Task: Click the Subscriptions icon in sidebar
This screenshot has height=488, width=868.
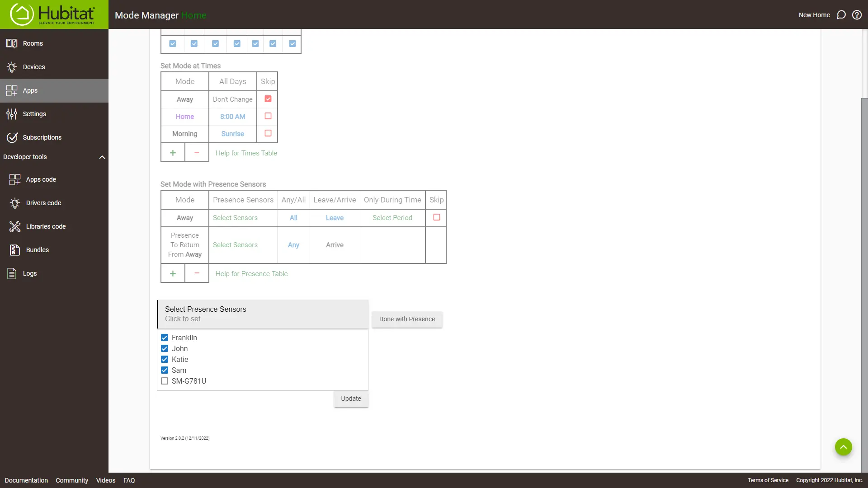Action: tap(12, 137)
